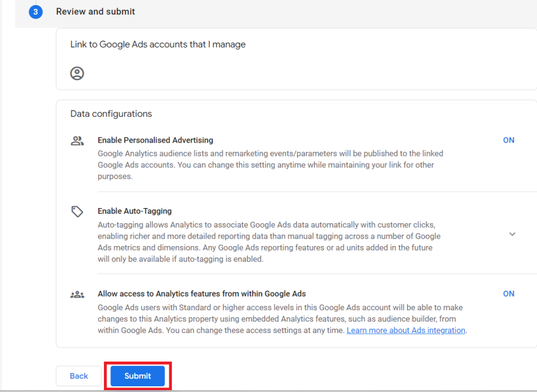Click the Data configurations title

(111, 114)
